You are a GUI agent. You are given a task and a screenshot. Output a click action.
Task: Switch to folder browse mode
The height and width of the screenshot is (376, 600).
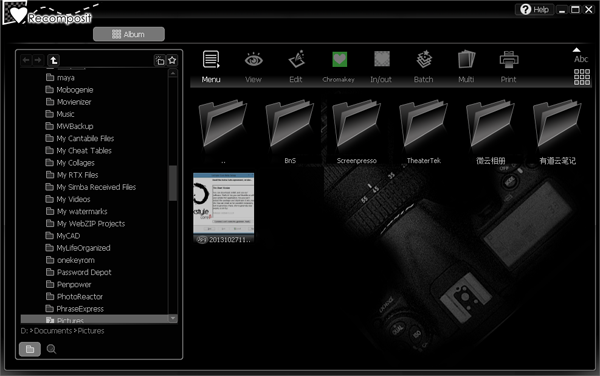(x=30, y=349)
